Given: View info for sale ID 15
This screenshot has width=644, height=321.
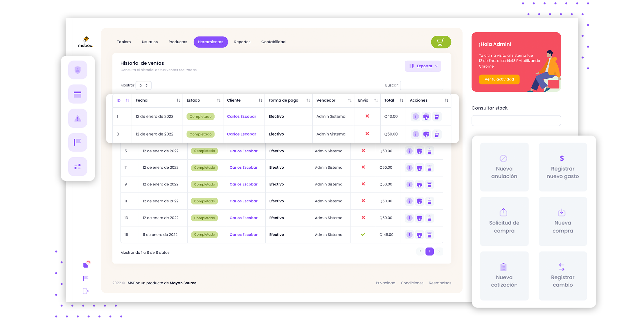Looking at the screenshot, I should (409, 235).
